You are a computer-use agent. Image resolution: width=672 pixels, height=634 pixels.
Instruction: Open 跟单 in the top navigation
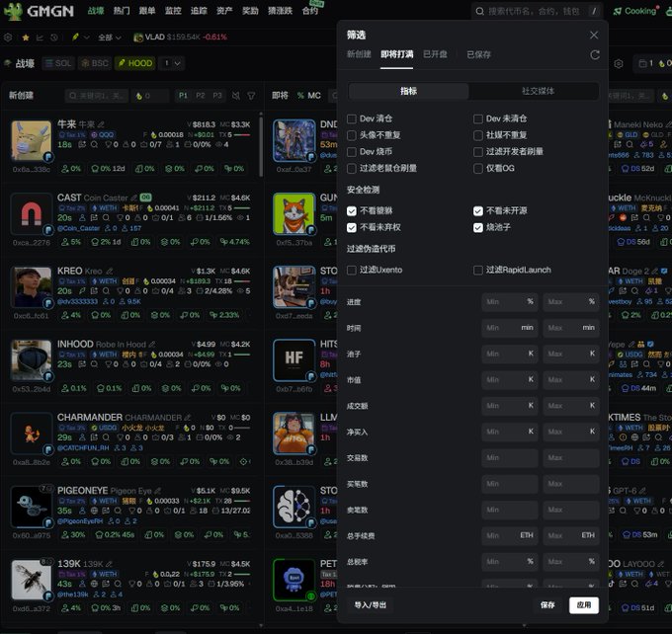pyautogui.click(x=147, y=11)
